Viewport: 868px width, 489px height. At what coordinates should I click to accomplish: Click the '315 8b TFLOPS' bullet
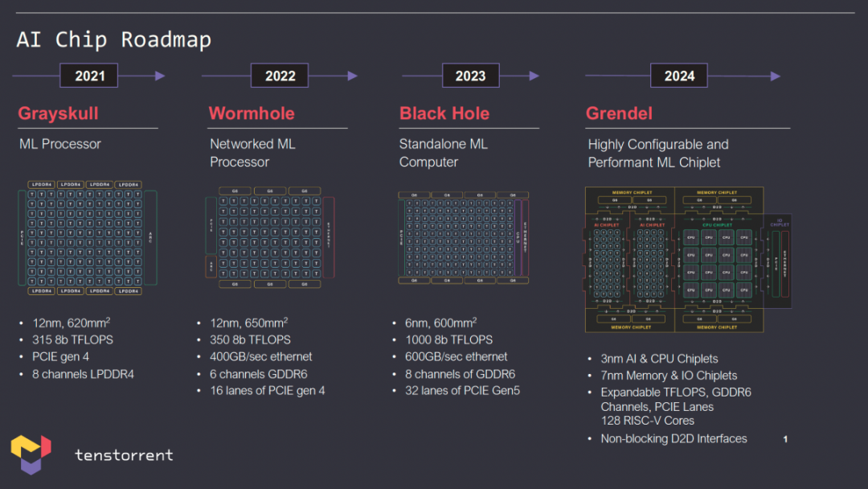tap(72, 339)
